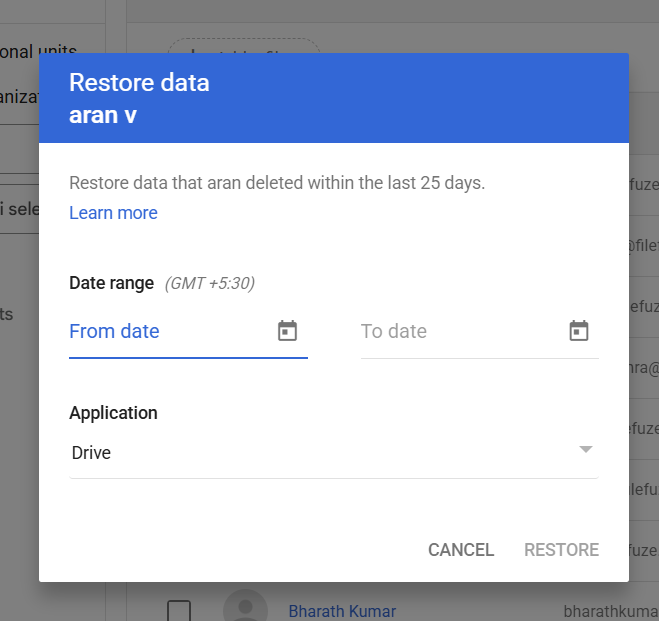Click the To date input field

pyautogui.click(x=480, y=332)
